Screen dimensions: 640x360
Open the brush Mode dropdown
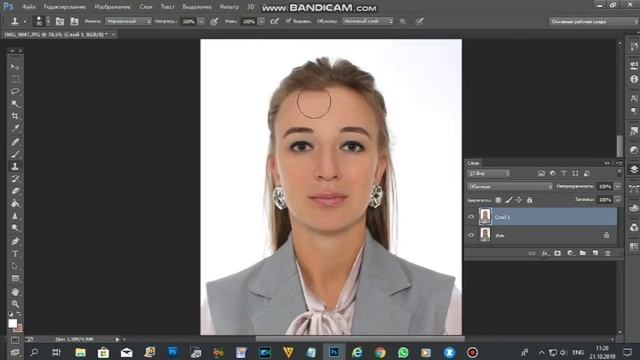click(x=129, y=21)
